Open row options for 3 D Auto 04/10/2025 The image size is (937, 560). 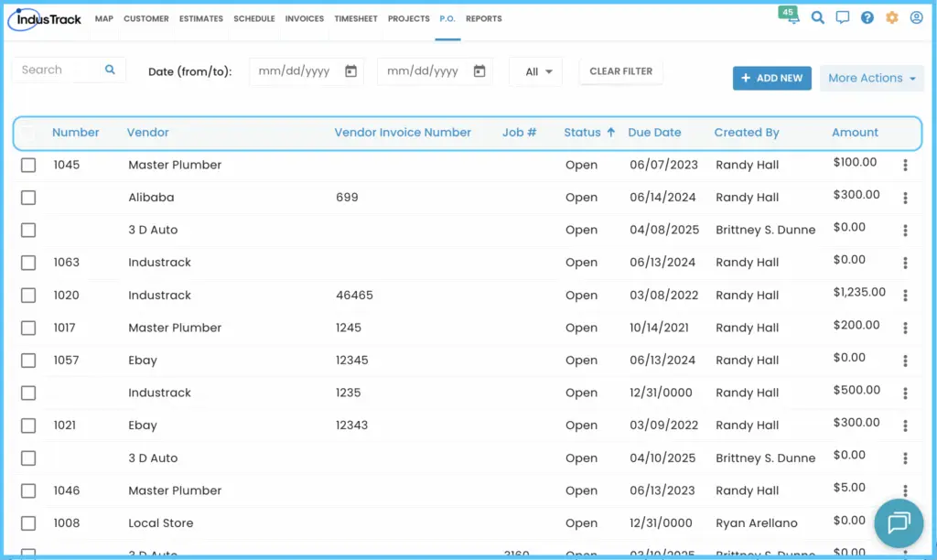pos(905,458)
